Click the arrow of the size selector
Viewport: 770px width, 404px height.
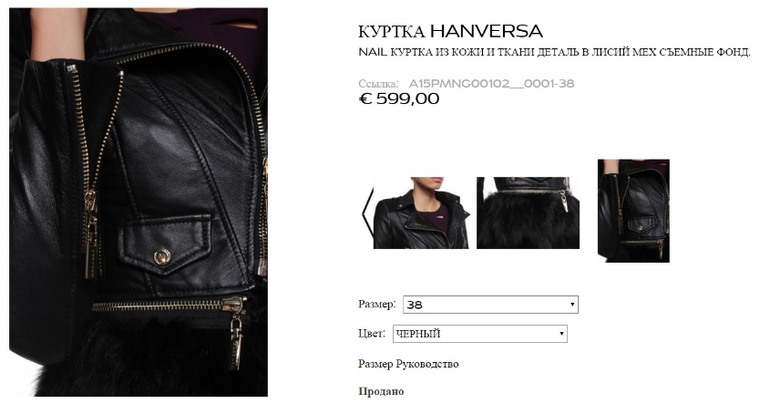pos(572,304)
